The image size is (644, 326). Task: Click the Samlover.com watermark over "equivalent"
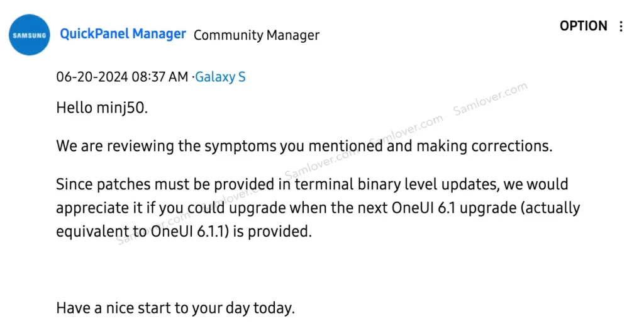pyautogui.click(x=154, y=228)
